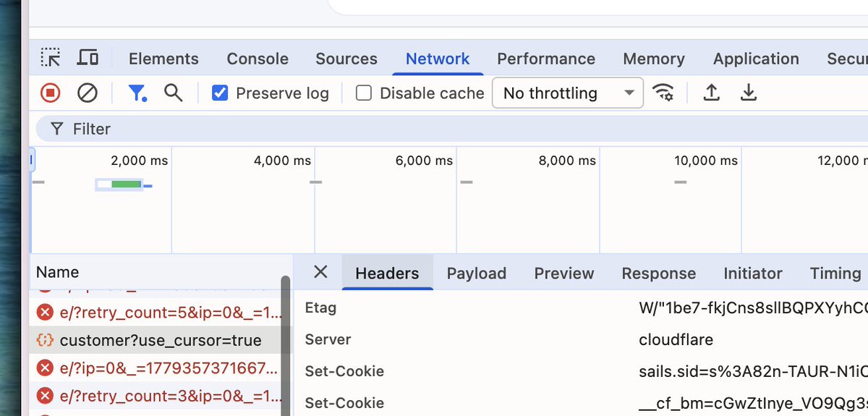Stop recording network log
The width and height of the screenshot is (868, 416).
pyautogui.click(x=50, y=93)
